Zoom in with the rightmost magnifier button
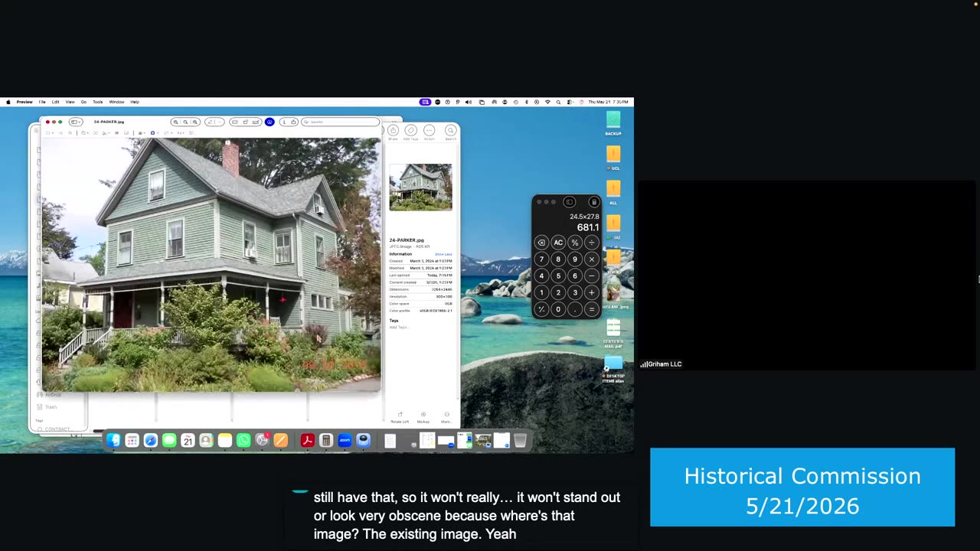 (x=195, y=122)
